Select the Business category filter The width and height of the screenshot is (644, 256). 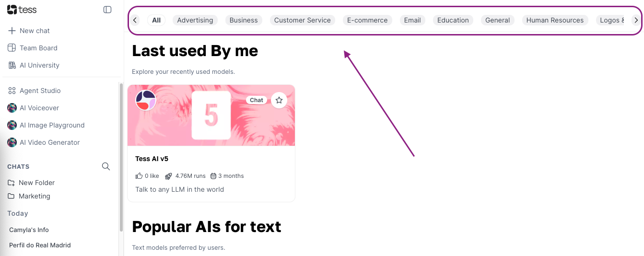pyautogui.click(x=244, y=20)
